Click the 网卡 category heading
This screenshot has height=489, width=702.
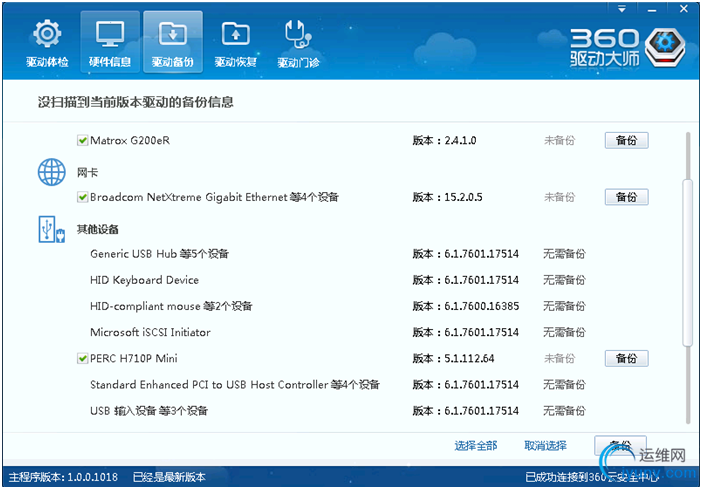coord(87,172)
